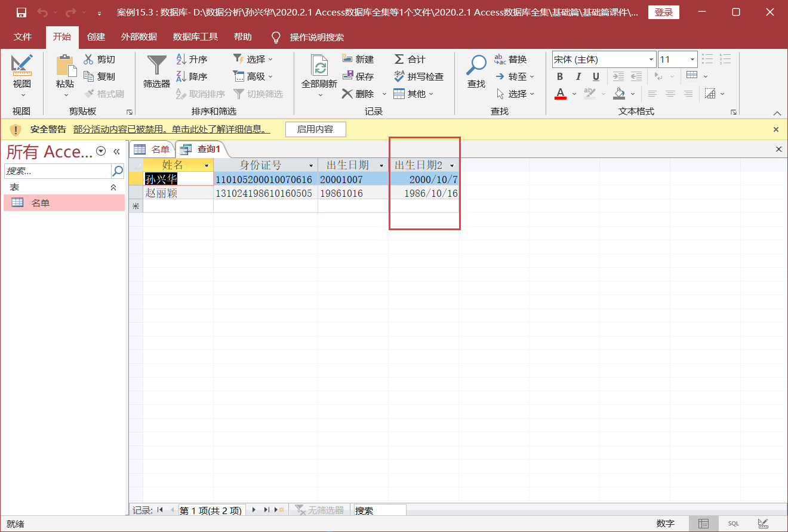Sort ascending with 升序
Image resolution: width=788 pixels, height=532 pixels.
click(192, 59)
